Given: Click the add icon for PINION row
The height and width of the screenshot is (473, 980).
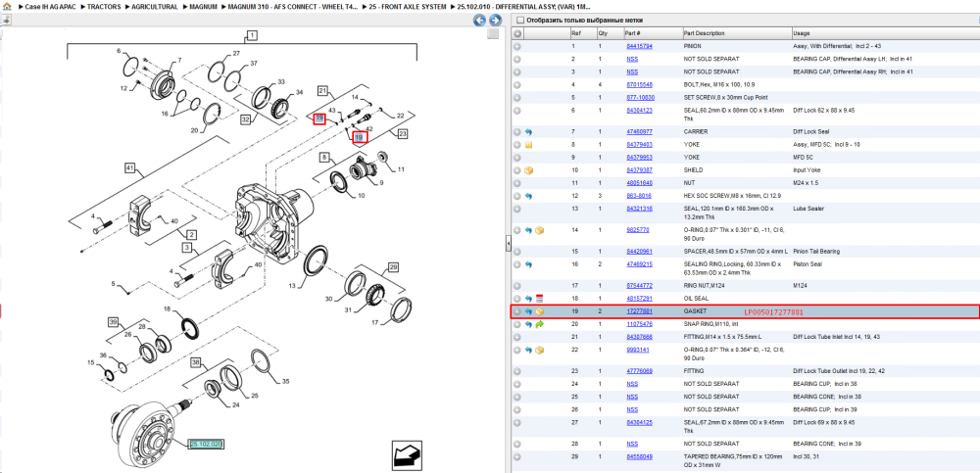Looking at the screenshot, I should [517, 46].
